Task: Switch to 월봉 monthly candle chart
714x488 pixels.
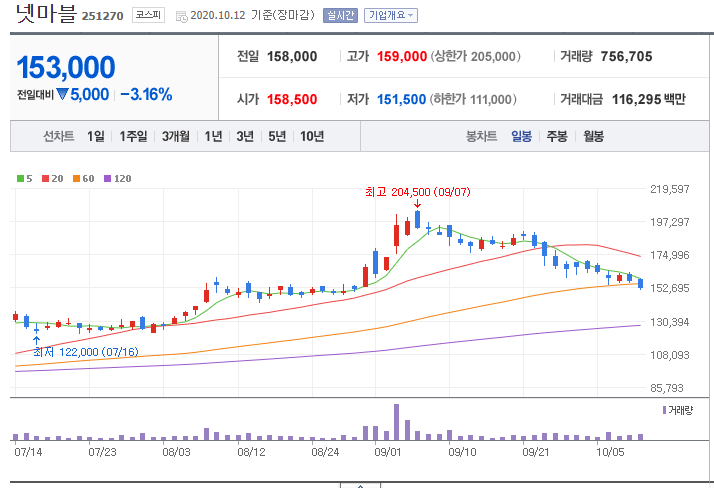Action: point(593,136)
